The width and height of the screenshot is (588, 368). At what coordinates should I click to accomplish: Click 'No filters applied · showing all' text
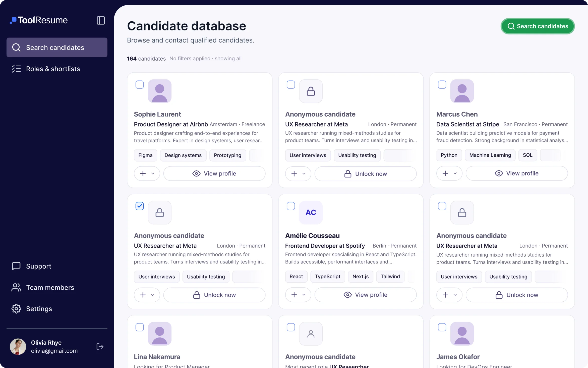(x=205, y=58)
